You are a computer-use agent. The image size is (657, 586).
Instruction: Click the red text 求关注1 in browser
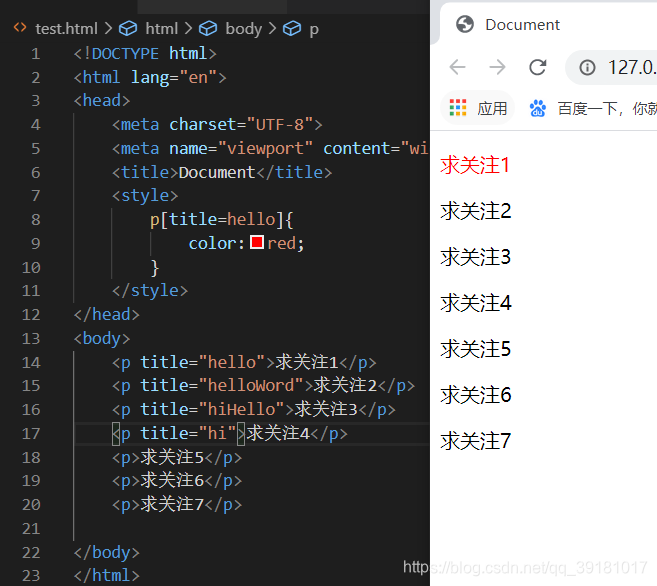pyautogui.click(x=475, y=165)
